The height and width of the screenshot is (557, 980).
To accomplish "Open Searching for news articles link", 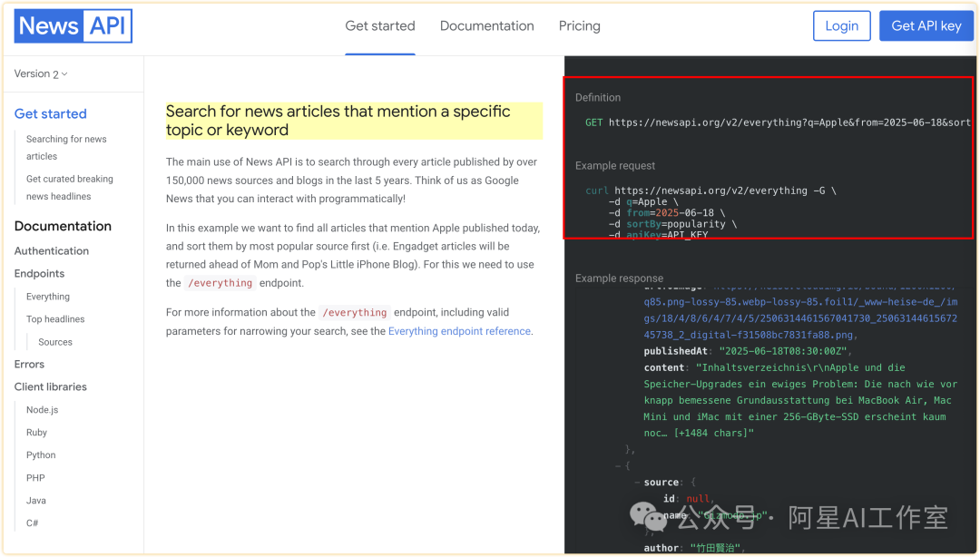I will (x=66, y=148).
